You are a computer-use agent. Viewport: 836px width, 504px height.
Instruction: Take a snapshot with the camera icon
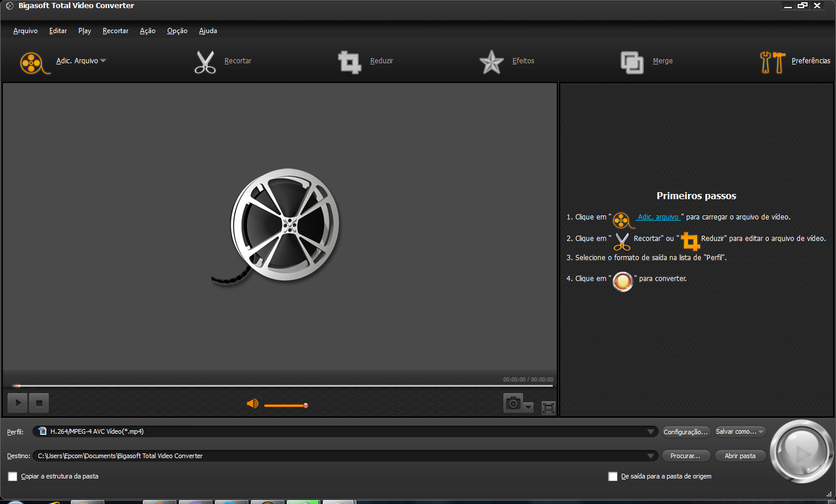[513, 403]
